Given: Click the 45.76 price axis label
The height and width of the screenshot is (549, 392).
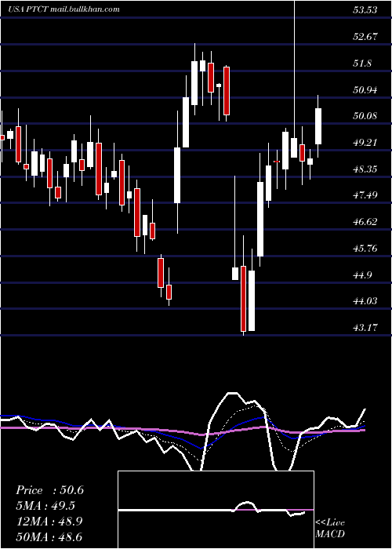Looking at the screenshot, I should point(365,249).
